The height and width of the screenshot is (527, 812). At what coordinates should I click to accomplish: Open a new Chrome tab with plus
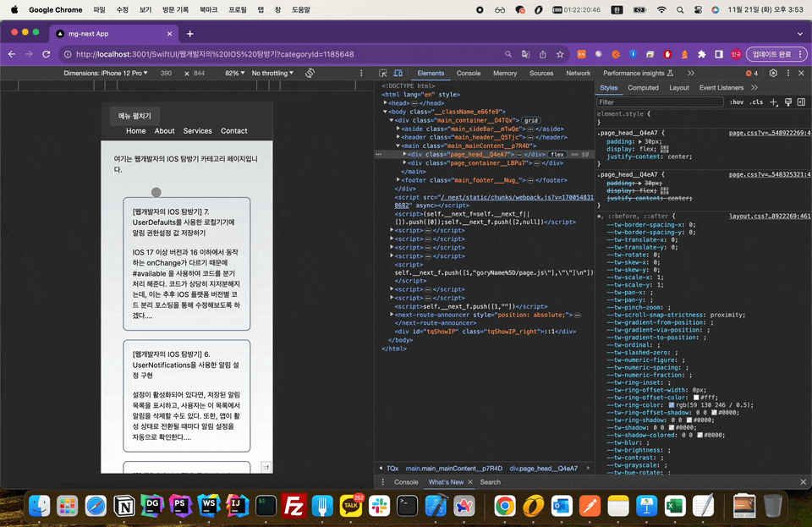[190, 34]
